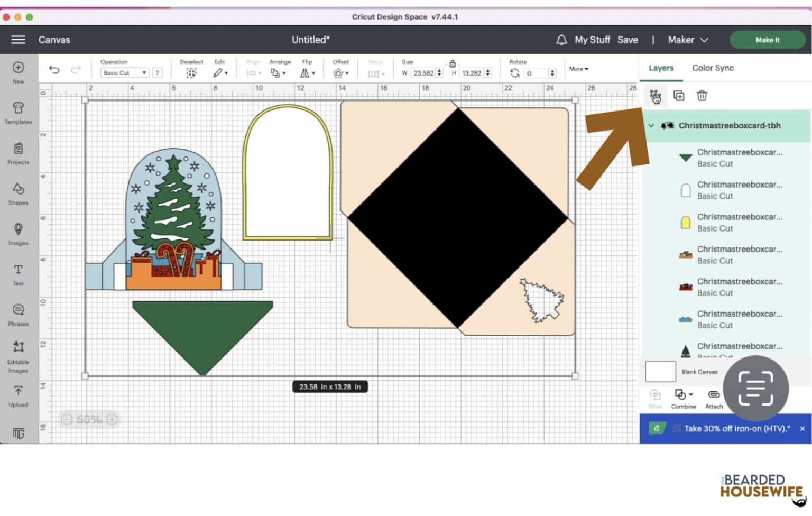The height and width of the screenshot is (516, 812).
Task: Toggle the size aspect ratio lock
Action: point(452,64)
